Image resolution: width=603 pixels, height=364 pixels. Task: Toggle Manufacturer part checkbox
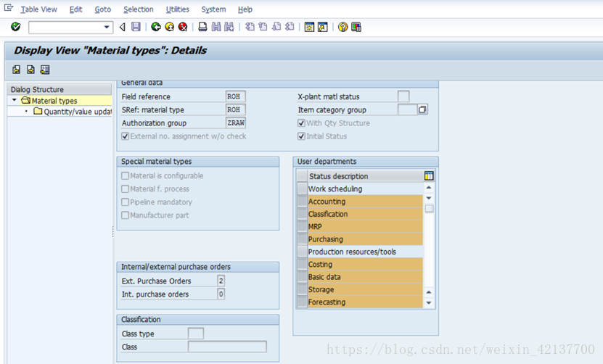coord(125,215)
